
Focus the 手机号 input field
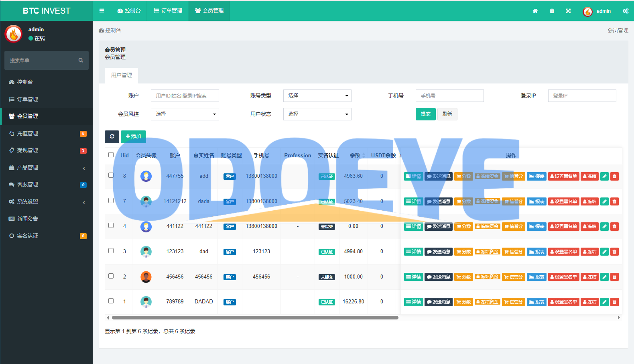[x=450, y=96]
